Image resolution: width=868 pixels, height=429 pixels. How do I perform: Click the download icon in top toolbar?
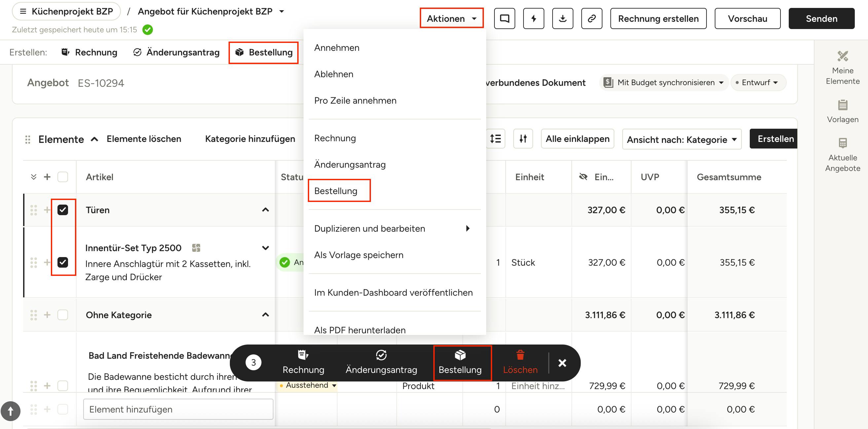[562, 18]
